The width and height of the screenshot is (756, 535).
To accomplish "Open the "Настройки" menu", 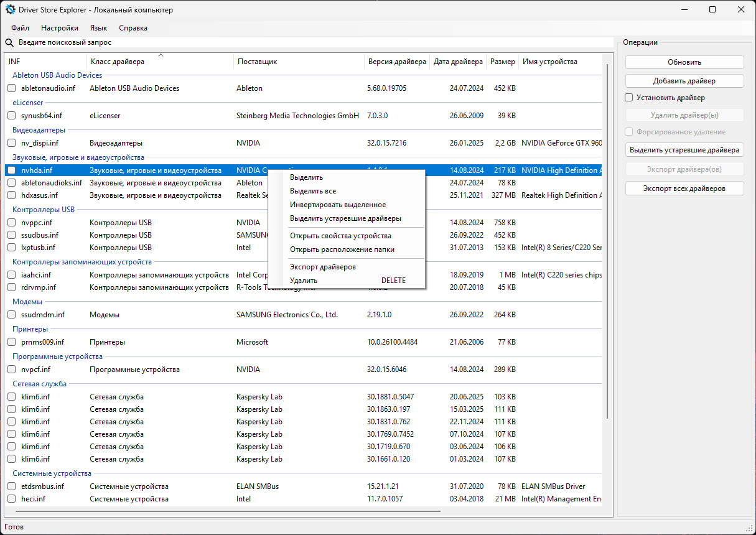I will pyautogui.click(x=60, y=28).
